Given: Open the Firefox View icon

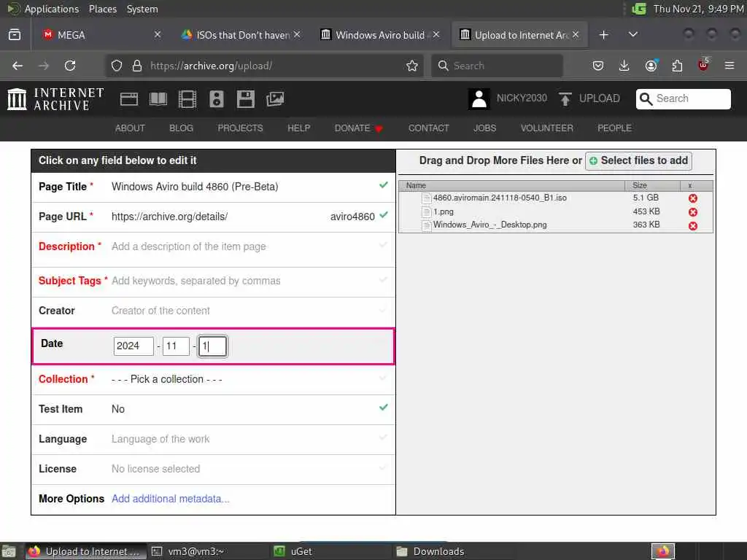Looking at the screenshot, I should click(15, 35).
